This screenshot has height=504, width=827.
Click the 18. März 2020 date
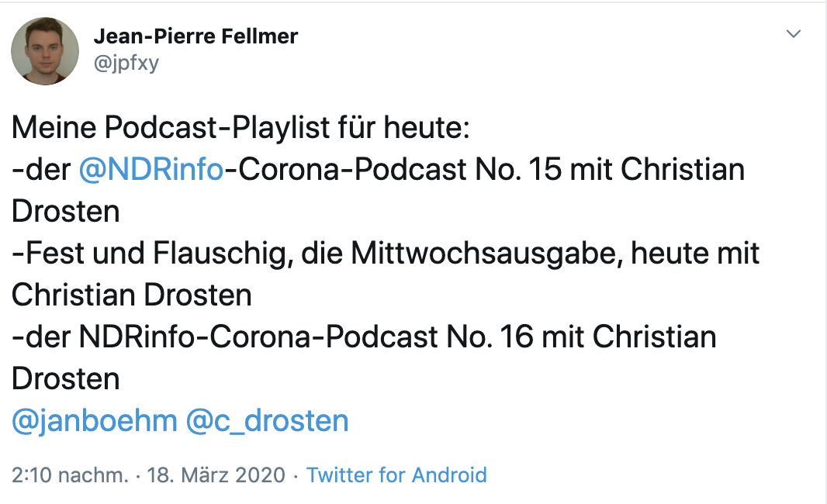pos(216,475)
